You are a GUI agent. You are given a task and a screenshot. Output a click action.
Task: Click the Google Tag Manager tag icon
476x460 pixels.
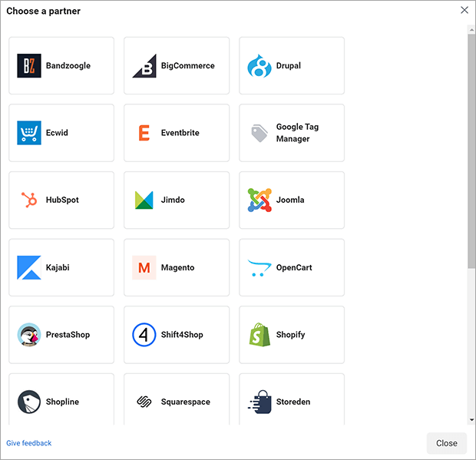click(259, 133)
